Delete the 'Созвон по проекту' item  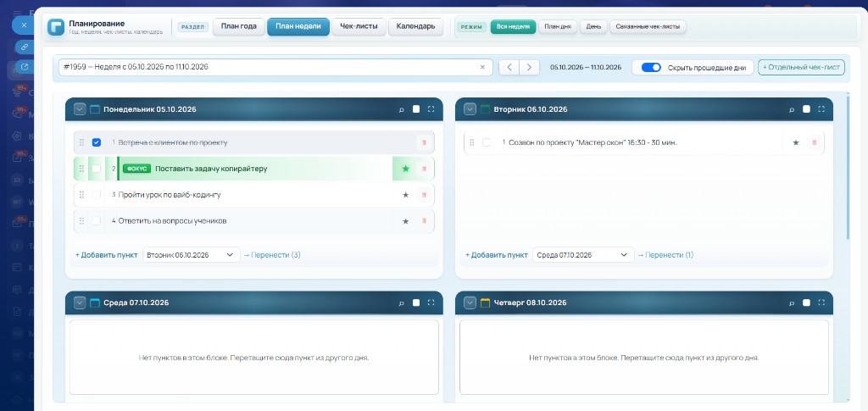(815, 142)
